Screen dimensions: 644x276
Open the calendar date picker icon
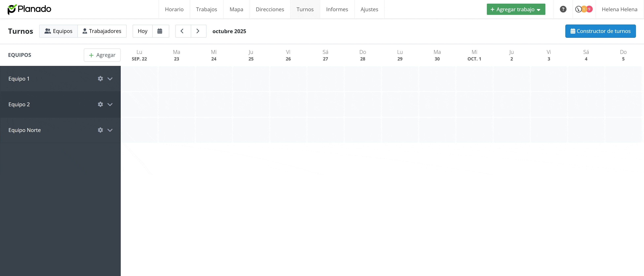pos(160,31)
